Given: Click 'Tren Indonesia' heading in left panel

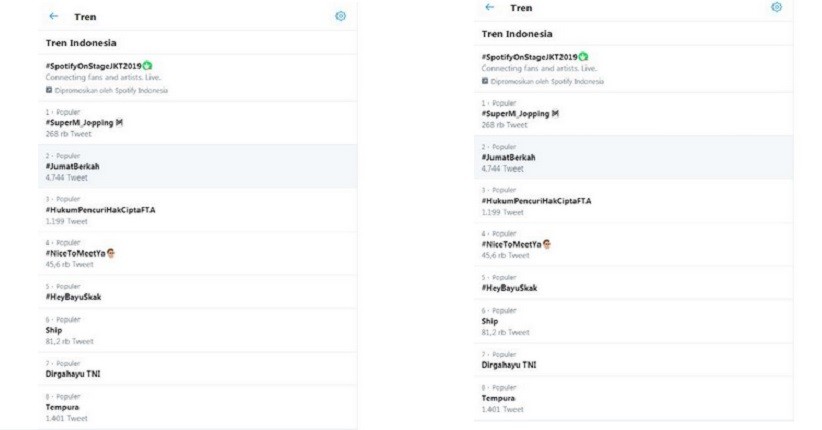Looking at the screenshot, I should pyautogui.click(x=81, y=43).
